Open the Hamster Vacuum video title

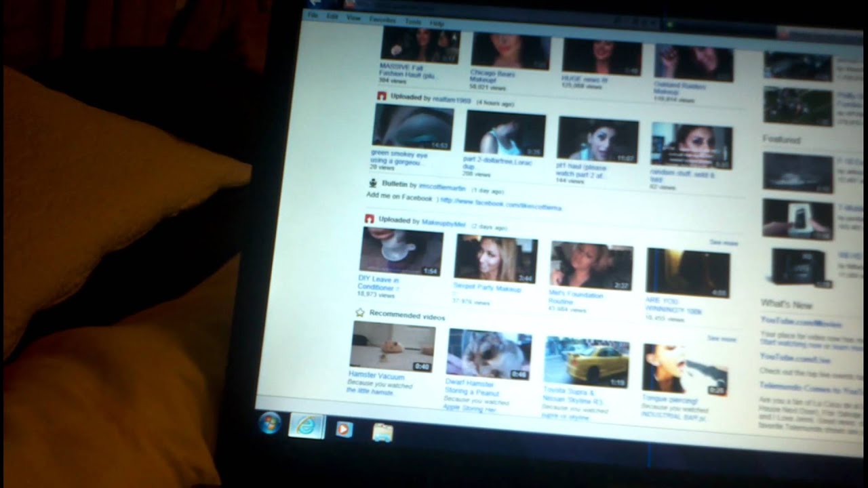(376, 375)
